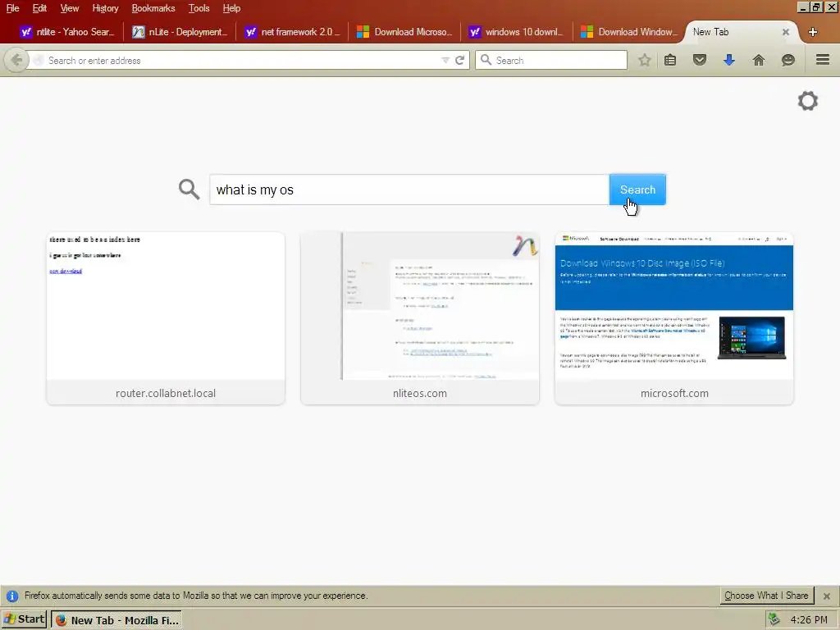Click the back navigation arrow
Screen dimensions: 840x630
coord(16,60)
